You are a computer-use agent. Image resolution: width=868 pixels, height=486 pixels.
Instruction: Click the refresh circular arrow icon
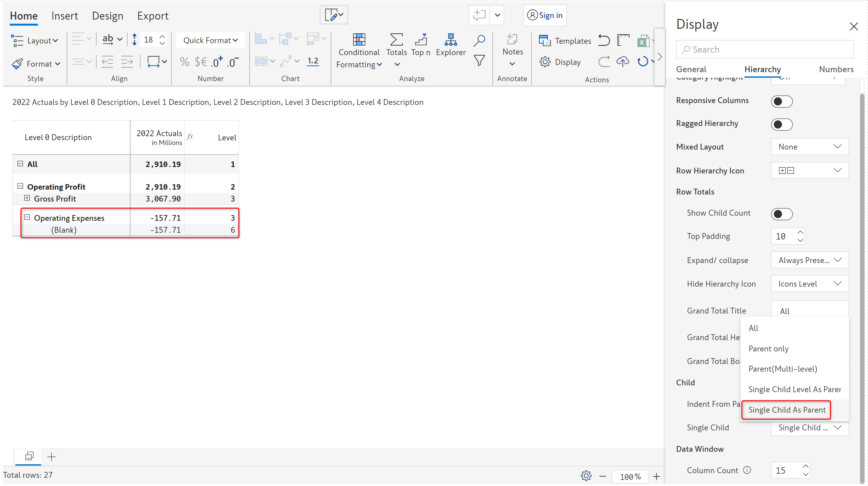tap(643, 62)
